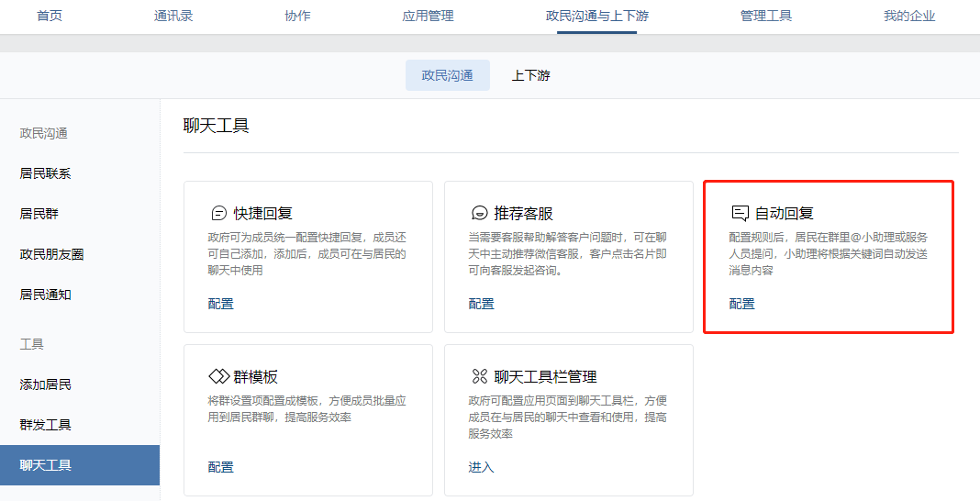Click the 工具 sidebar section label

31,344
